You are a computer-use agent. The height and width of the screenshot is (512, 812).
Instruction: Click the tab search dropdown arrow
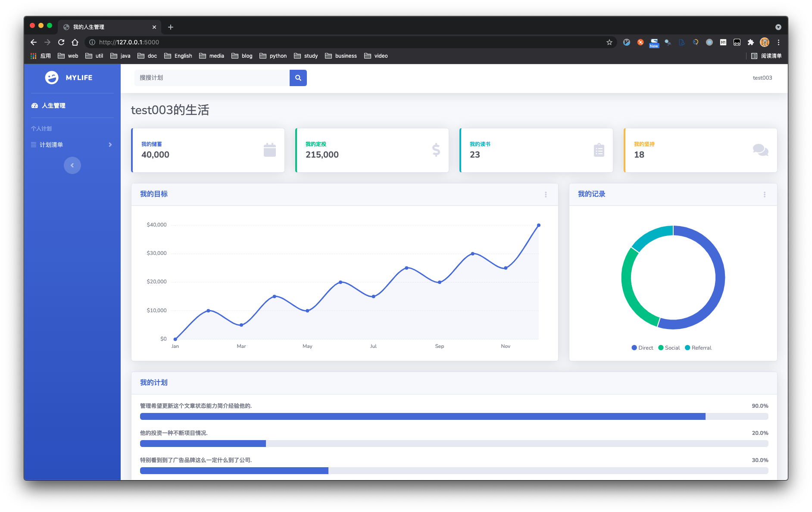[778, 27]
